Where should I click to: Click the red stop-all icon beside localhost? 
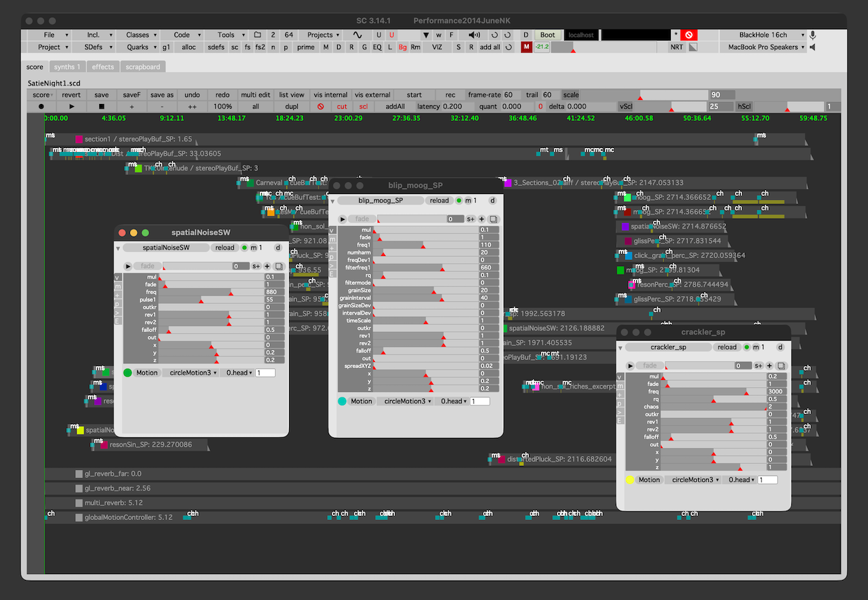point(689,35)
